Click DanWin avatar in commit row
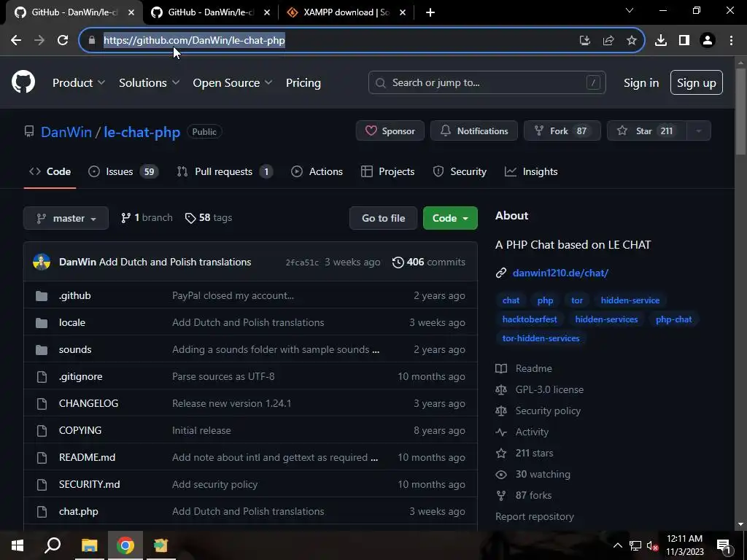This screenshot has width=747, height=560. (42, 262)
